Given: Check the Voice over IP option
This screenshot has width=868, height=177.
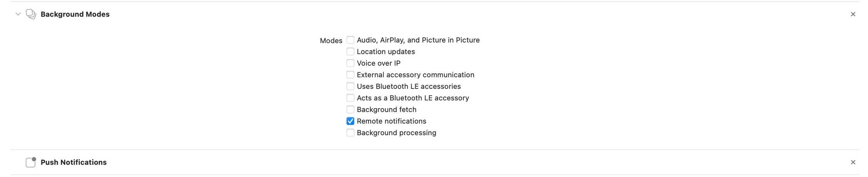Looking at the screenshot, I should click(350, 63).
